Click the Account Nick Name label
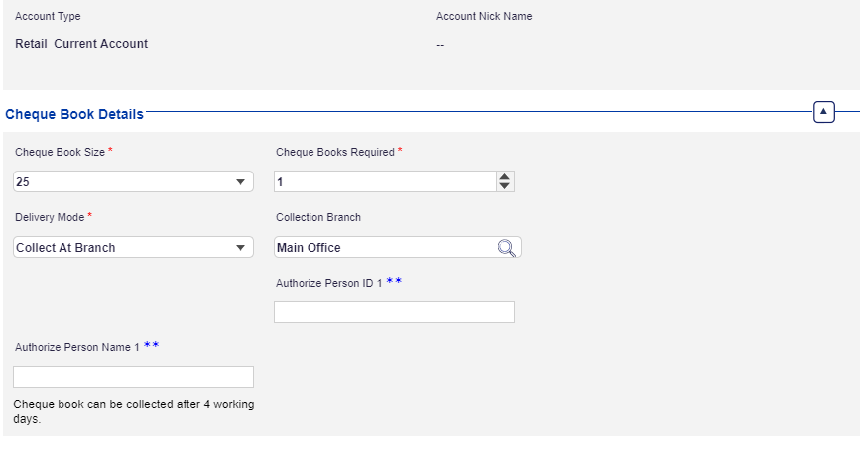This screenshot has width=868, height=462. click(484, 17)
